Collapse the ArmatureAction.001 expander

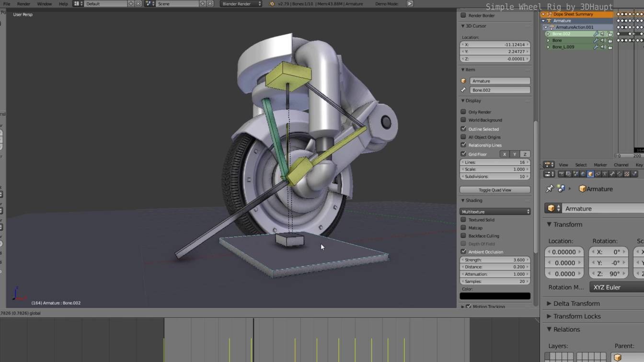(x=546, y=27)
